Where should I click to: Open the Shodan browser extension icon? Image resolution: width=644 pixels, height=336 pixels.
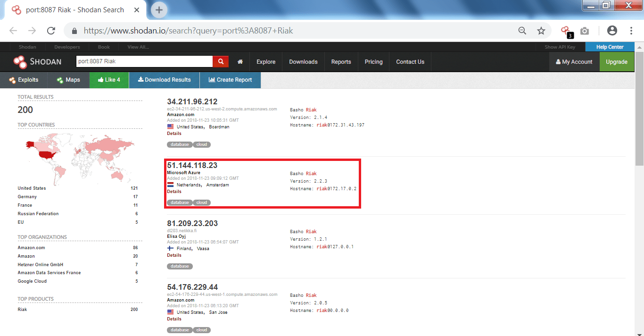566,31
